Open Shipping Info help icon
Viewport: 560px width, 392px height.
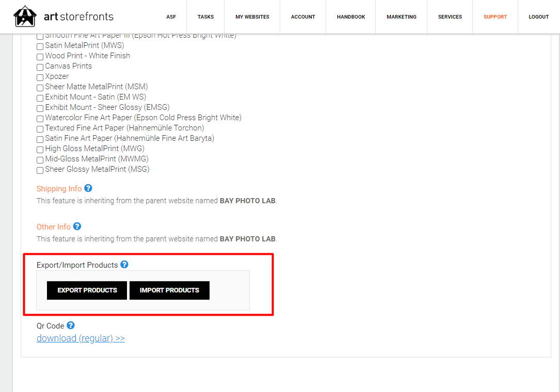click(x=88, y=188)
